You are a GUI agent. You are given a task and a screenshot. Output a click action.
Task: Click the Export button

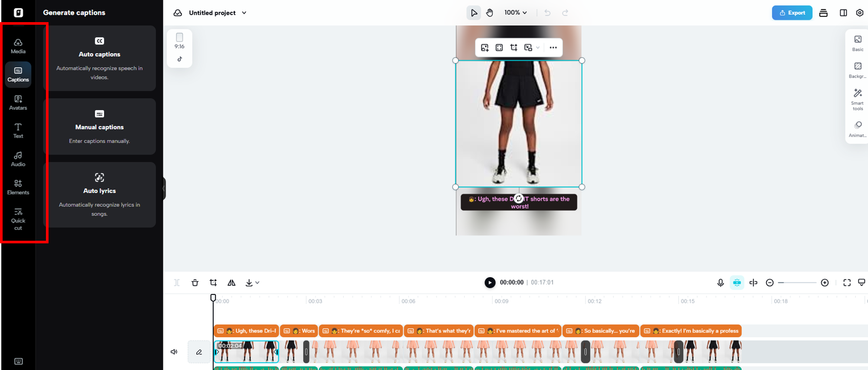(792, 13)
